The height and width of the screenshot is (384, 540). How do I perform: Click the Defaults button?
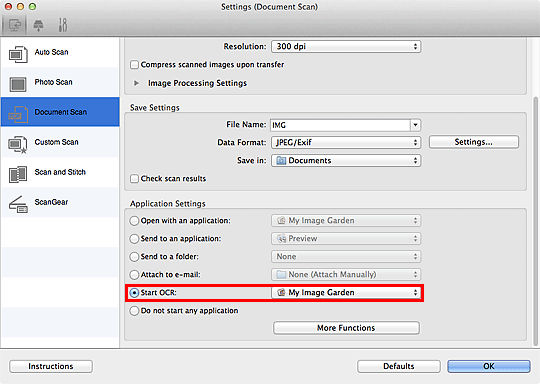pos(399,366)
